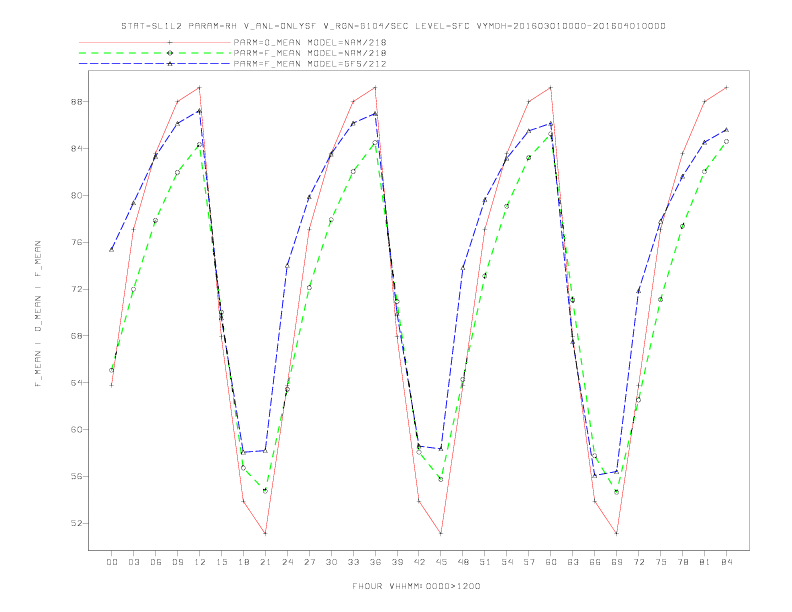The height and width of the screenshot is (612, 792).
Task: Click x-axis forecast hour label 84
Action: click(x=727, y=562)
